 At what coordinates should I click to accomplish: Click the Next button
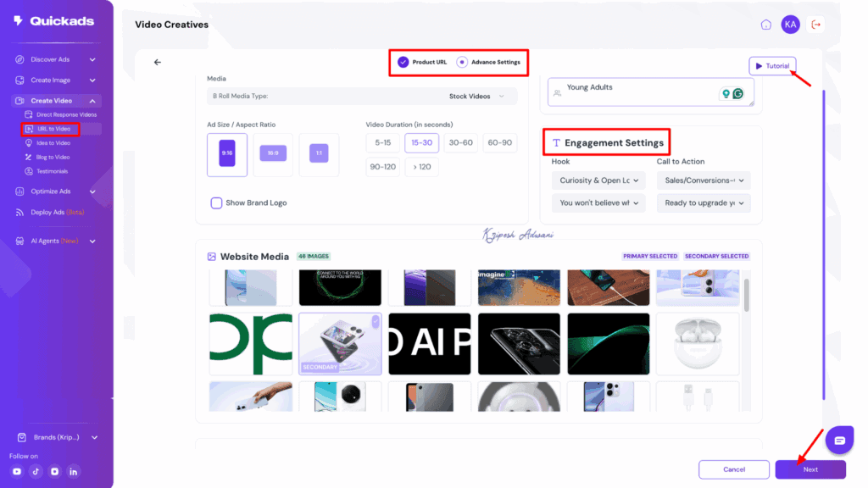point(810,469)
